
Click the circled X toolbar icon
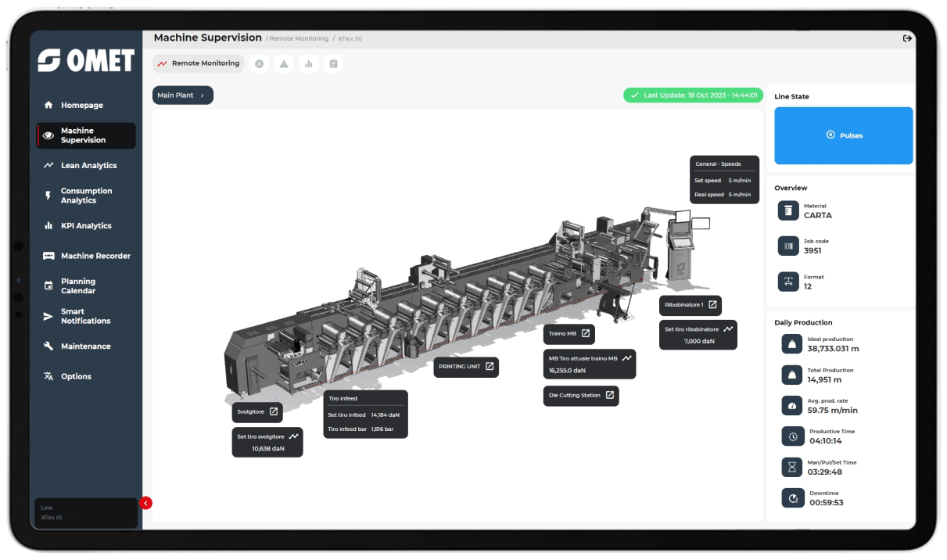260,64
